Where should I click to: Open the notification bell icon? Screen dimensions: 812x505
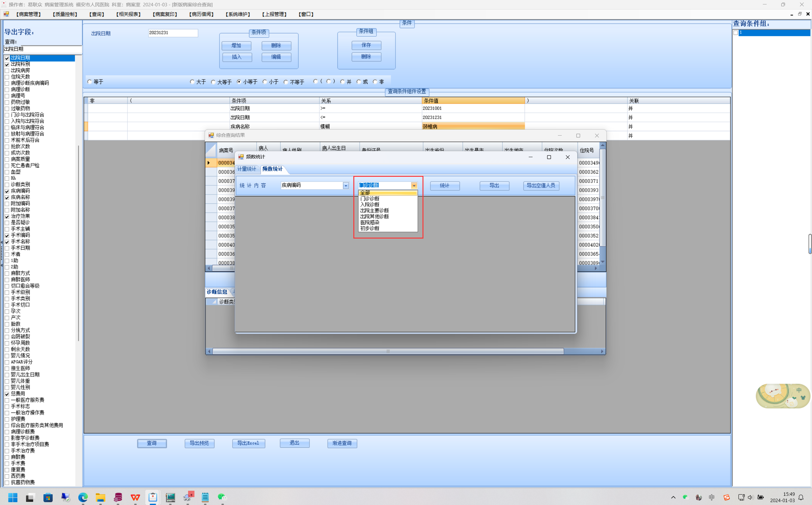click(801, 497)
